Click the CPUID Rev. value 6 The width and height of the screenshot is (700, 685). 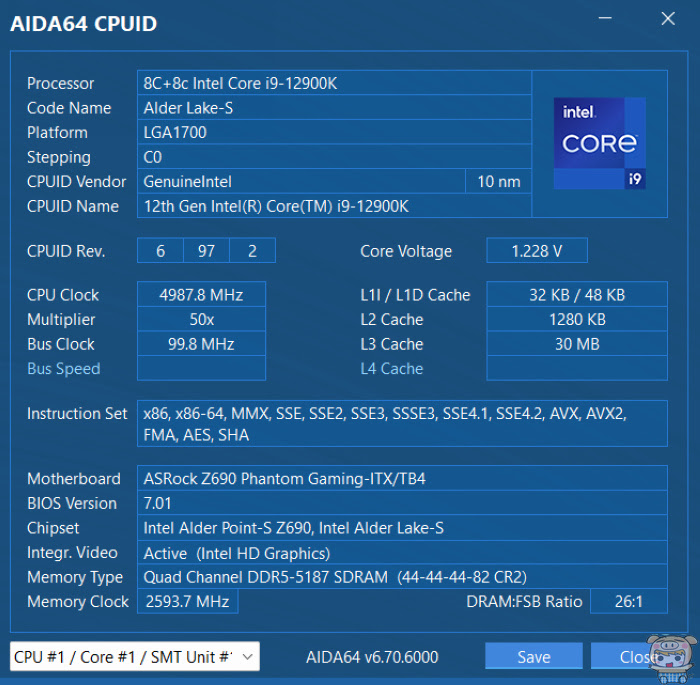pos(160,251)
